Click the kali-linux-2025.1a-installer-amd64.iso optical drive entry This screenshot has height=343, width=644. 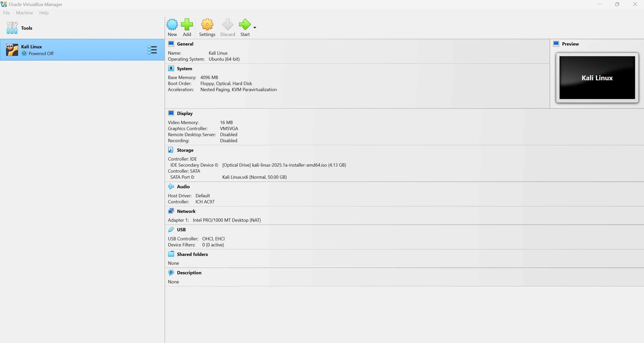284,165
